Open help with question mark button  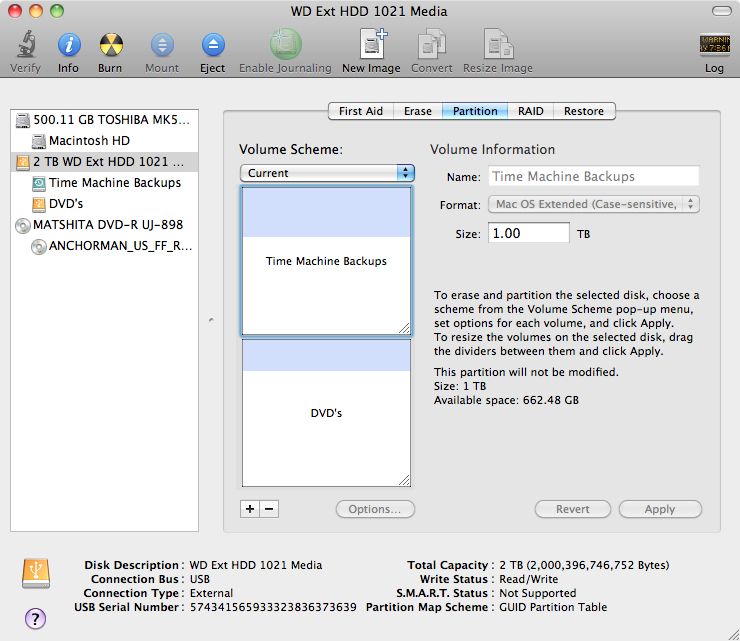pyautogui.click(x=35, y=618)
